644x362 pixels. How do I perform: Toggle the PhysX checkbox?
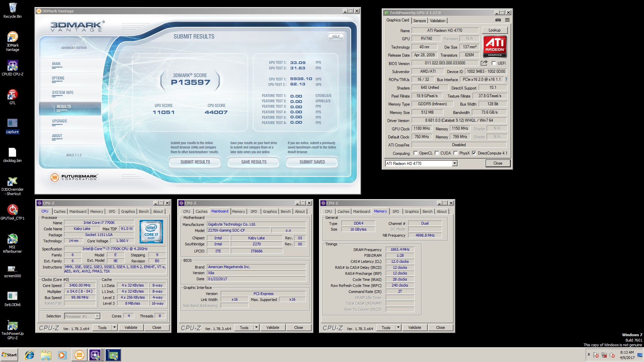click(455, 153)
